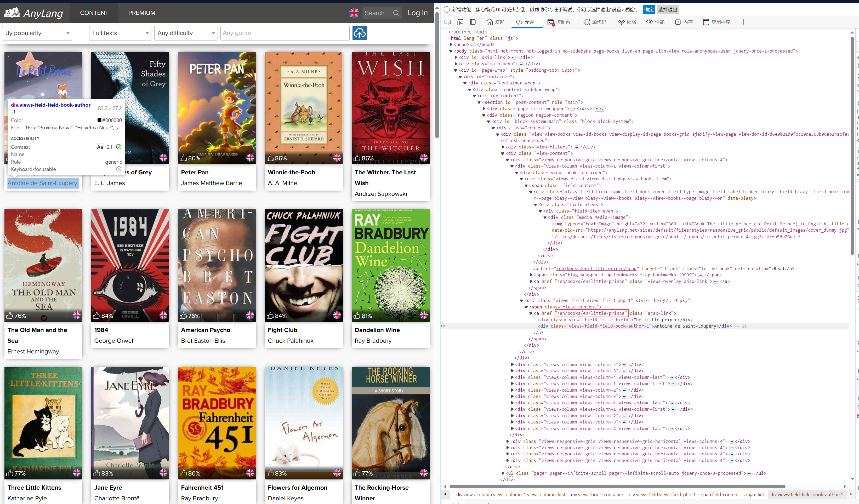Click like thumb on Jane Eyre cover

[96, 473]
